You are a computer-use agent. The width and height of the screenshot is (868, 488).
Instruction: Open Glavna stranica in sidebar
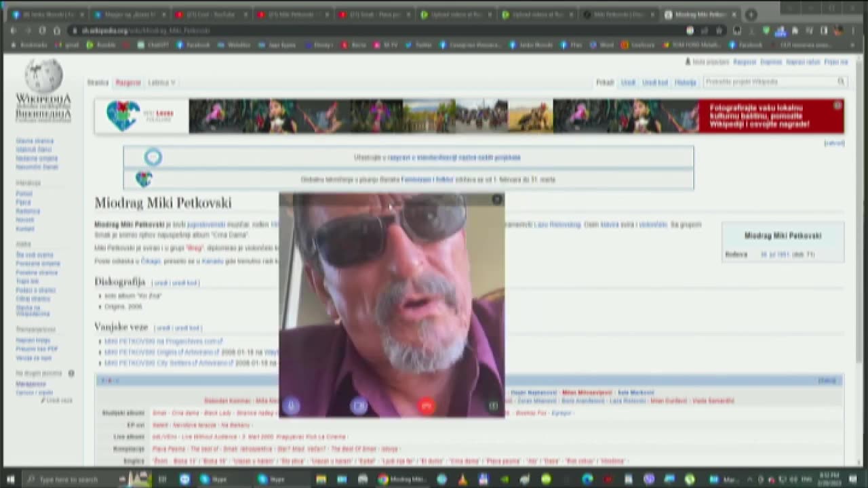click(x=35, y=141)
